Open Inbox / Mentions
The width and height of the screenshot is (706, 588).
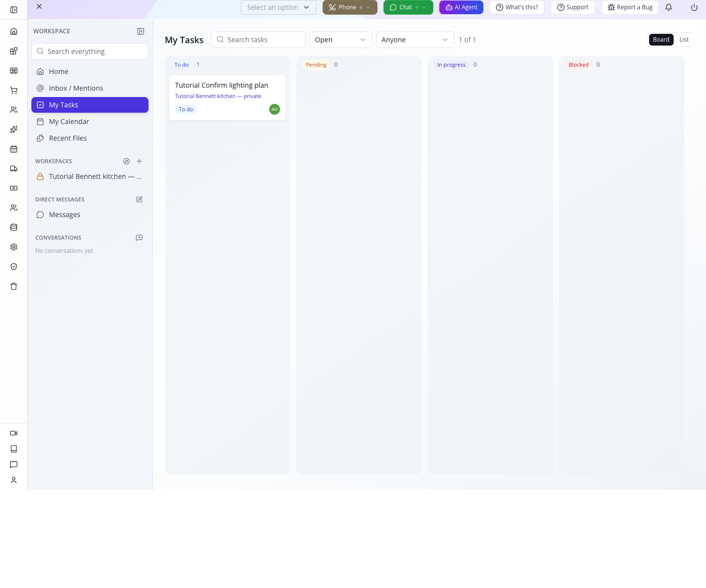click(90, 88)
